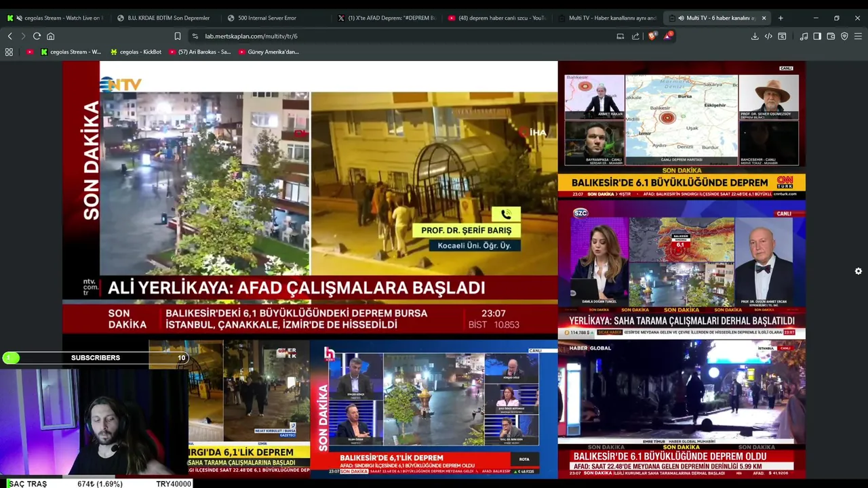This screenshot has height=488, width=868.
Task: Open the browser home page
Action: tap(50, 36)
